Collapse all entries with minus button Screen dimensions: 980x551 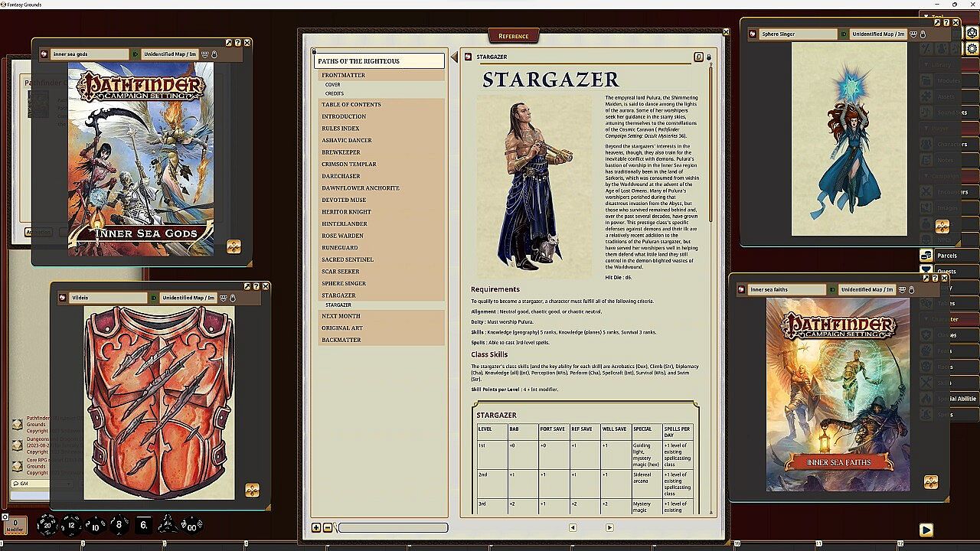[x=328, y=527]
